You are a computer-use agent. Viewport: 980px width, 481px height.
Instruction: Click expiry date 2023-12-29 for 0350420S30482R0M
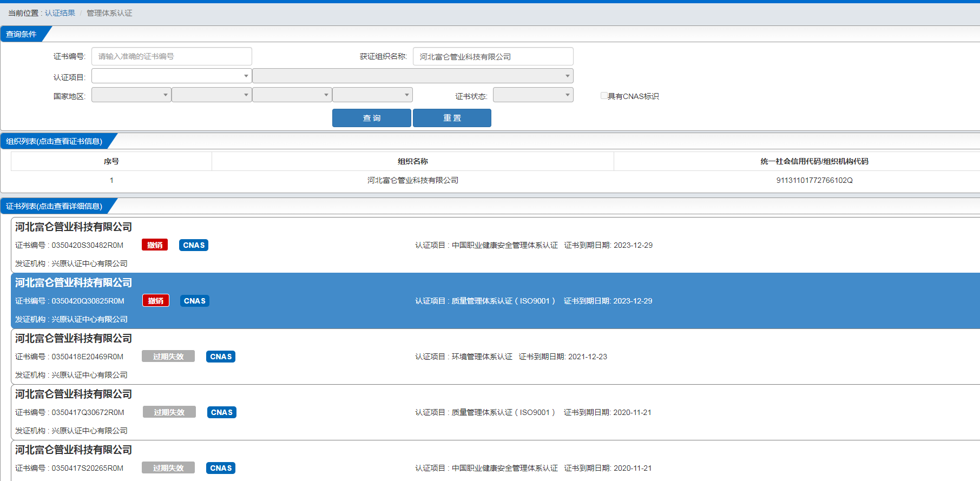633,245
